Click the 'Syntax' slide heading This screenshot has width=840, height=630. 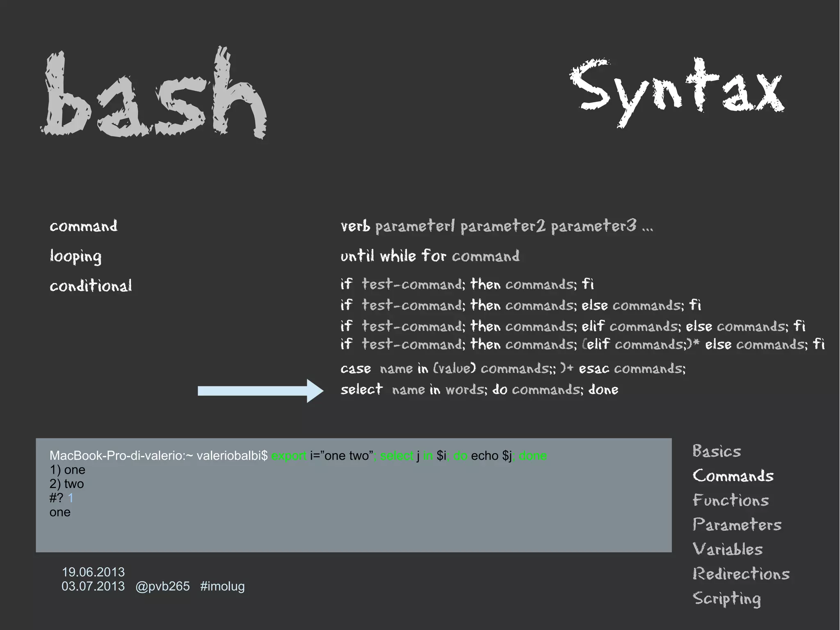[677, 92]
